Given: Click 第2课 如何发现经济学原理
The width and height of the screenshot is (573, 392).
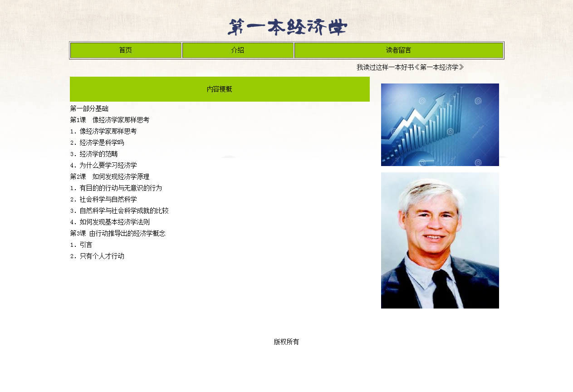Looking at the screenshot, I should 110,177.
